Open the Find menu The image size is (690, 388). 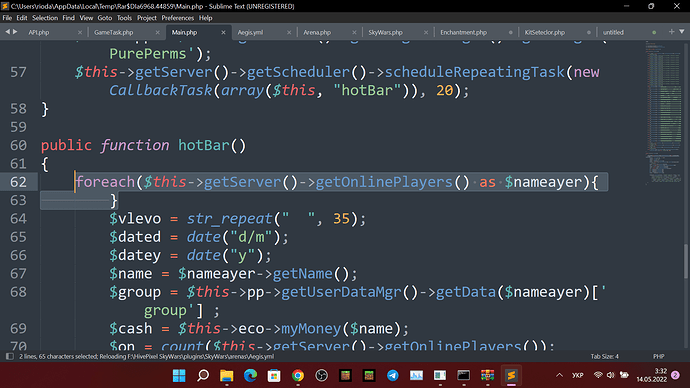click(x=68, y=18)
